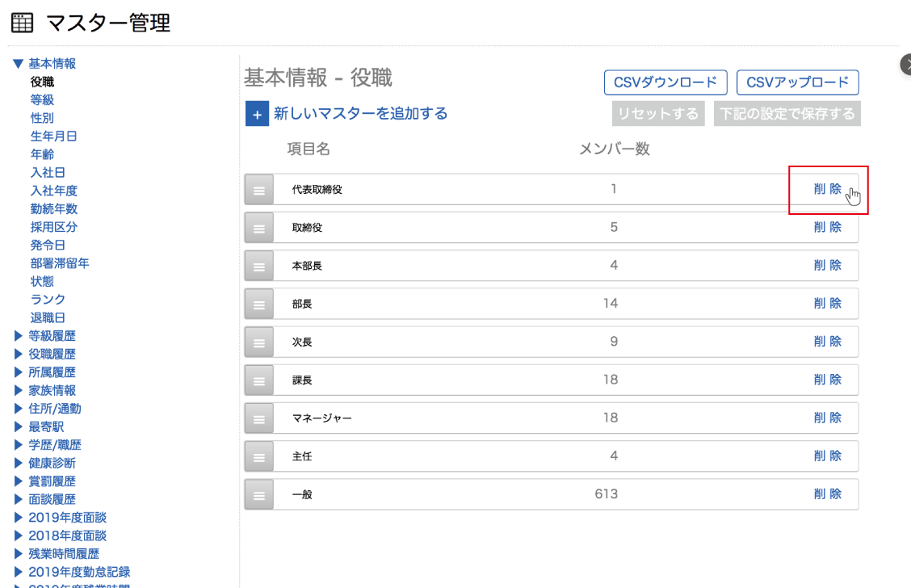Viewport: 911px width, 588px height.
Task: Click the 下記の設定で保存する button
Action: 787,114
